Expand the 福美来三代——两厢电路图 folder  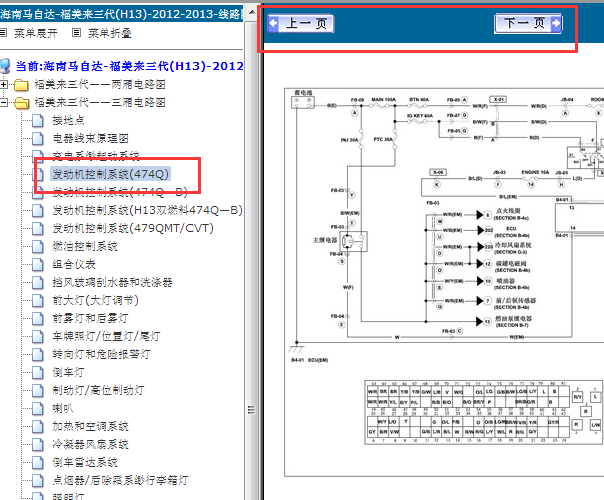click(x=4, y=84)
